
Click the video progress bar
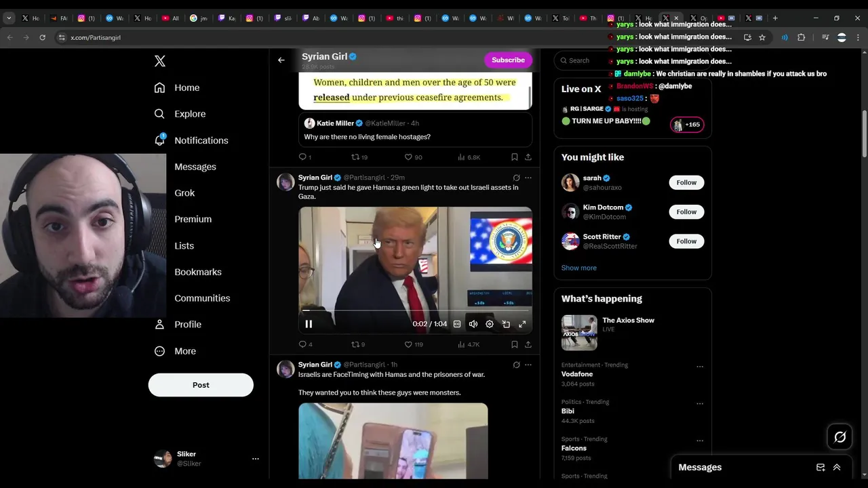pyautogui.click(x=415, y=310)
